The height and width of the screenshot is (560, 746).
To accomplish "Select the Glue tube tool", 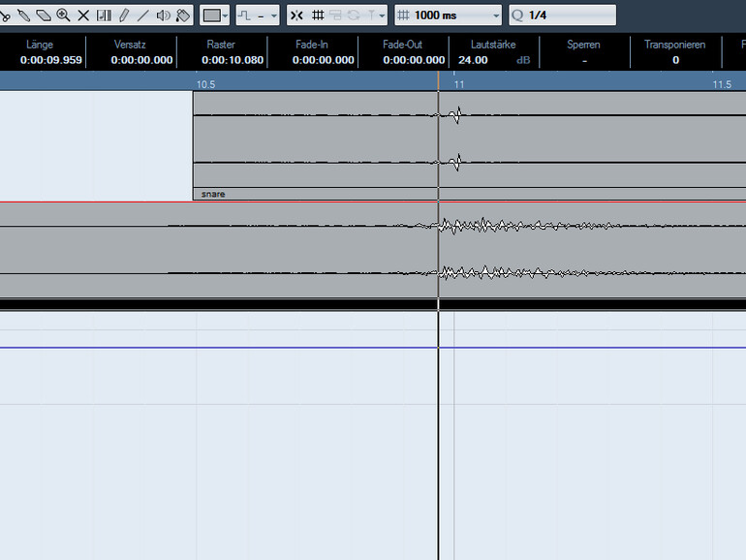I will [23, 16].
